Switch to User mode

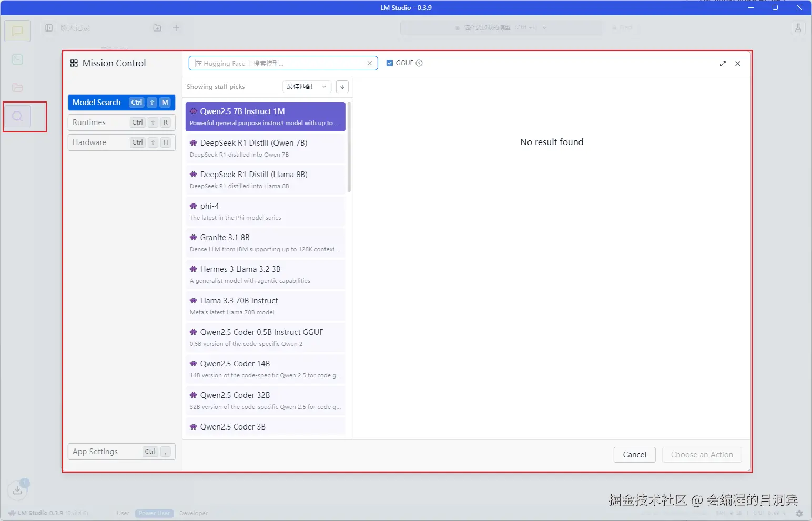click(x=123, y=513)
